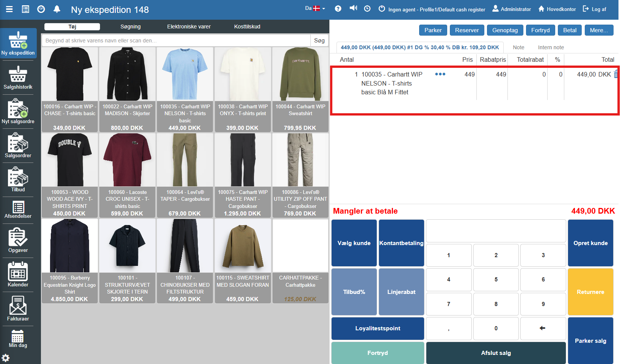Click the Linjerabat button
This screenshot has width=620, height=364.
click(x=401, y=292)
